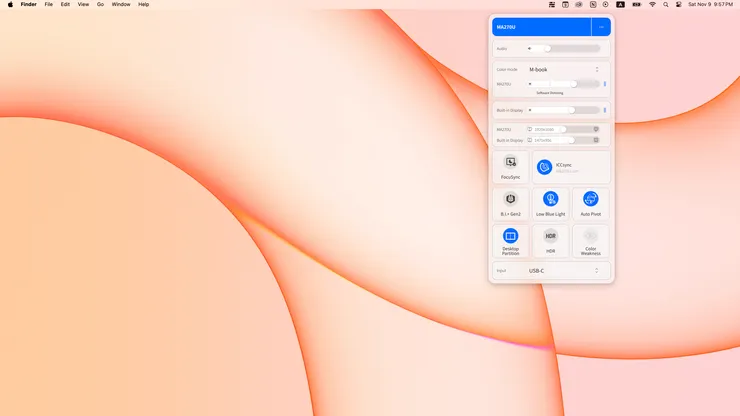
Task: Adjust the Built-in Display resolution slider
Action: tap(563, 140)
